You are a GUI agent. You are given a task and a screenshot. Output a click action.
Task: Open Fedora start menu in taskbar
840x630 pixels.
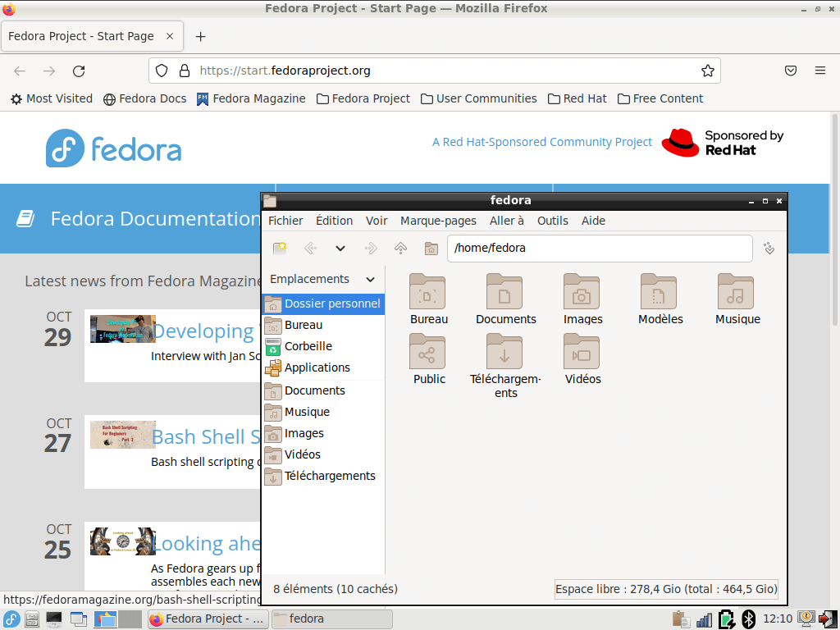tap(11, 619)
